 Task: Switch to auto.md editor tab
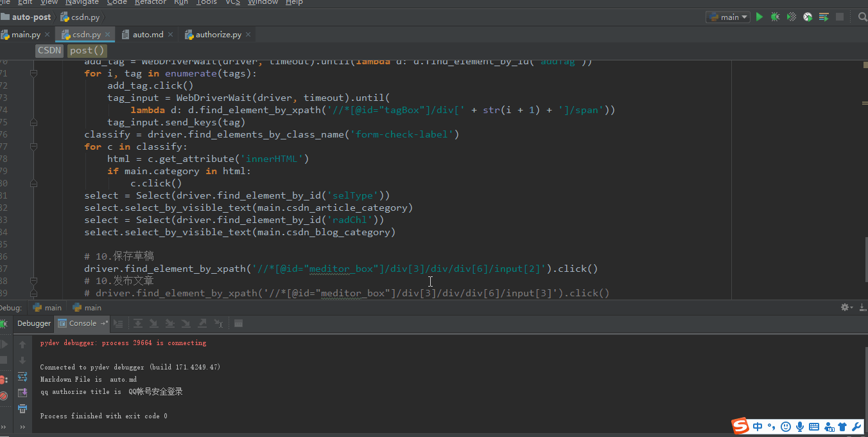pos(148,35)
